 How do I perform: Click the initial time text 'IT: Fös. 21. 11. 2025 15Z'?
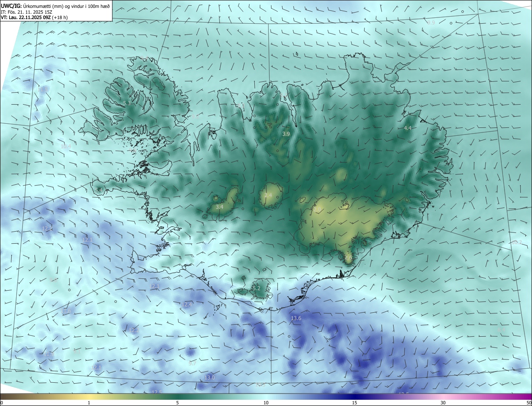(x=27, y=12)
